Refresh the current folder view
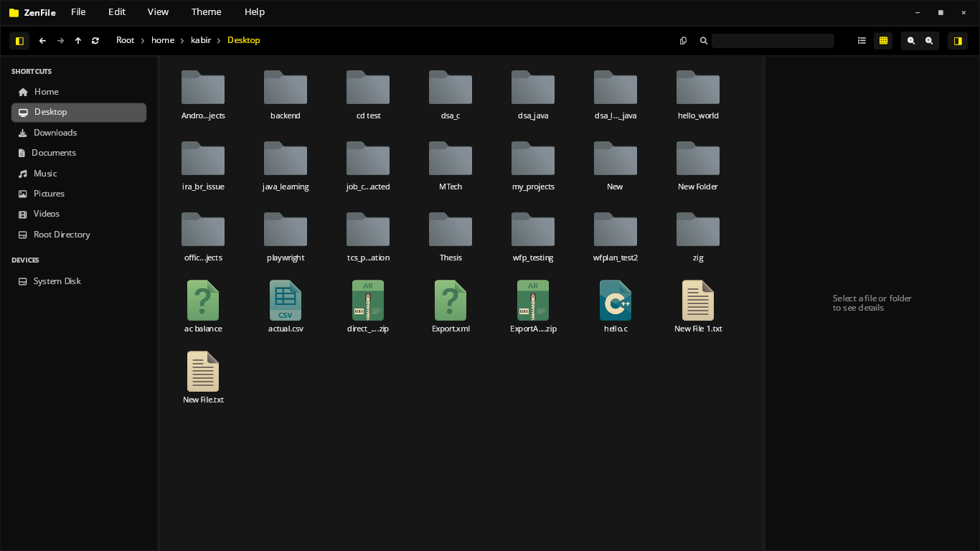This screenshot has width=980, height=551. pyautogui.click(x=95, y=41)
